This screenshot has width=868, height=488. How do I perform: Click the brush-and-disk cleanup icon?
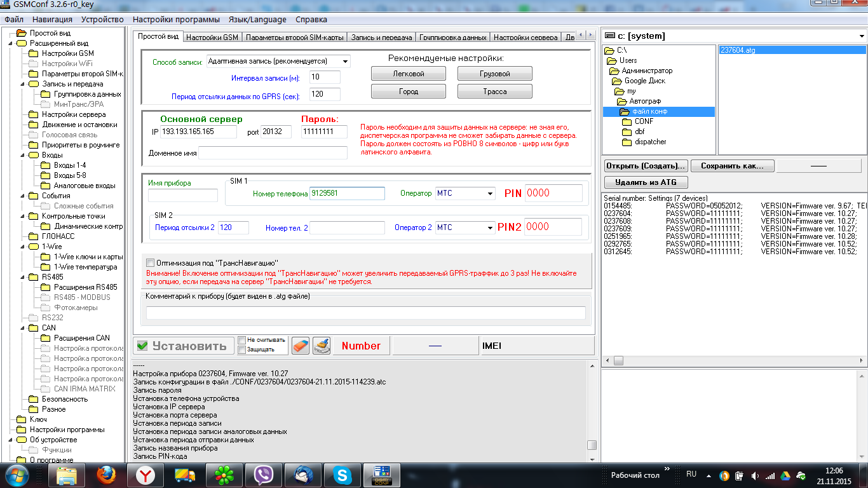coord(322,346)
